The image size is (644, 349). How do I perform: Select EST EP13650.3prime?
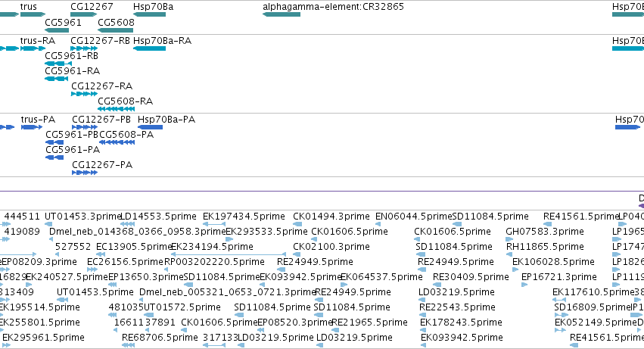point(146,278)
